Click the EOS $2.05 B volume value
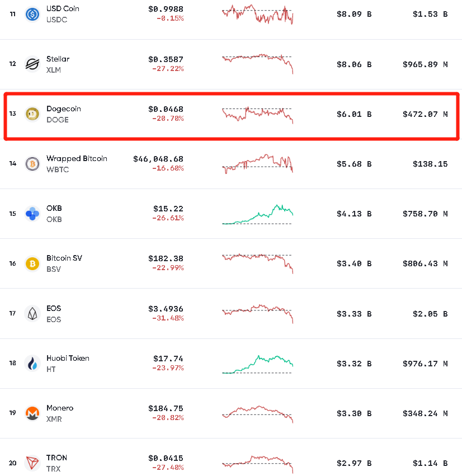 click(430, 314)
